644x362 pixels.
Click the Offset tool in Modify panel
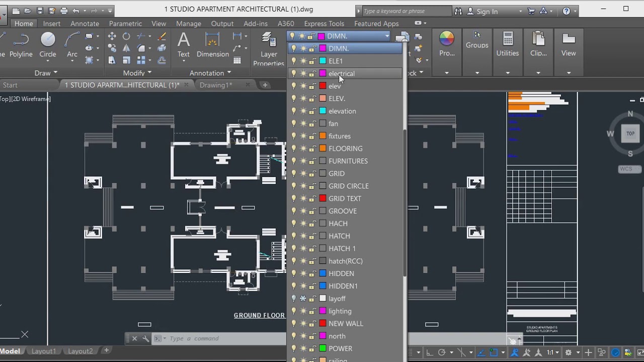click(162, 60)
